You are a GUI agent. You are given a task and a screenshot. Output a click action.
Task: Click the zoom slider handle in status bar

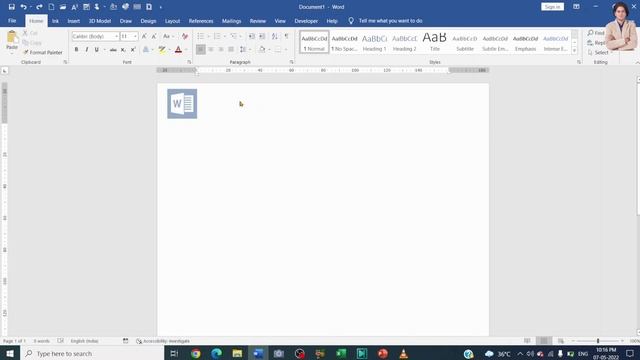[x=598, y=341]
